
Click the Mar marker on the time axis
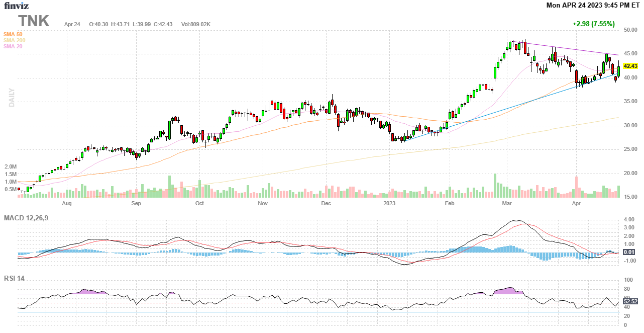[507, 204]
